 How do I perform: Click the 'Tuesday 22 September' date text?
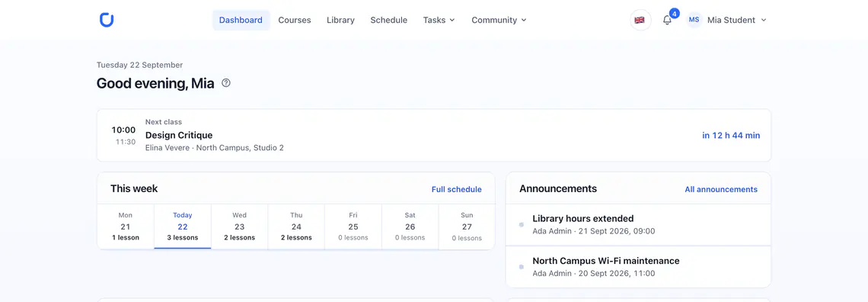139,65
